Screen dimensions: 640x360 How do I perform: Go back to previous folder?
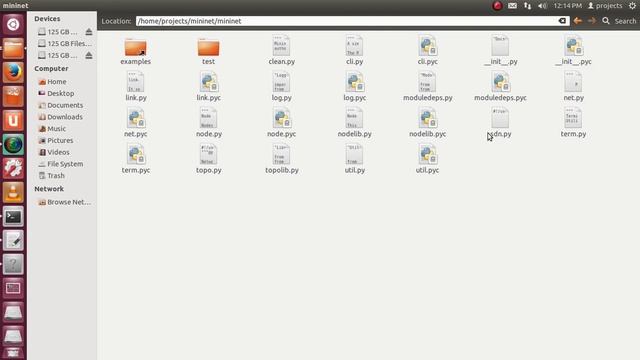point(578,21)
